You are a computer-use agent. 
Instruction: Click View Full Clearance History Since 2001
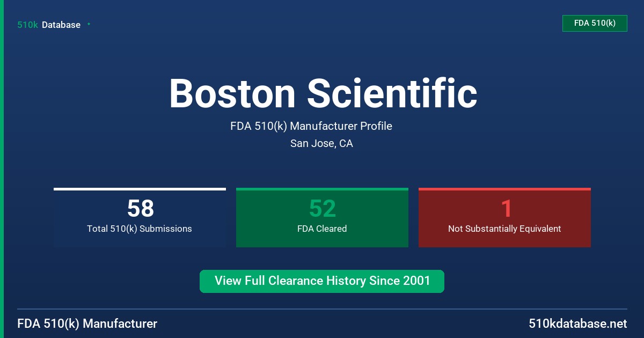[322, 281]
